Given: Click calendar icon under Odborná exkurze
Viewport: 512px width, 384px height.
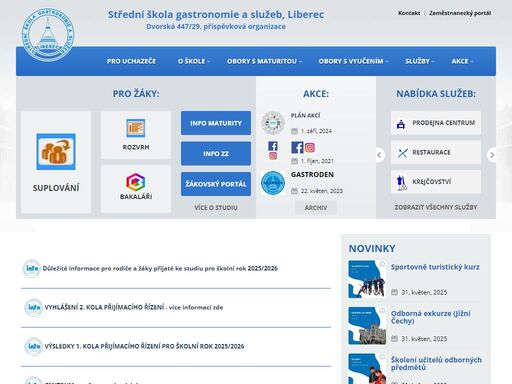Looking at the screenshot, I should 394,339.
